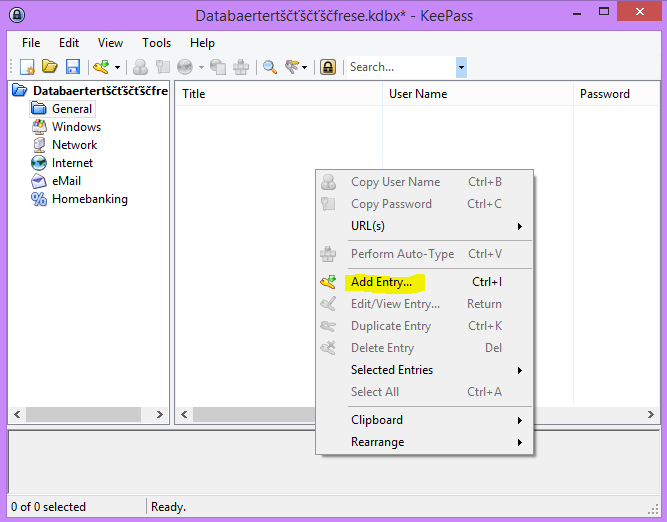
Task: Choose Select All in context menu
Action: coord(425,392)
